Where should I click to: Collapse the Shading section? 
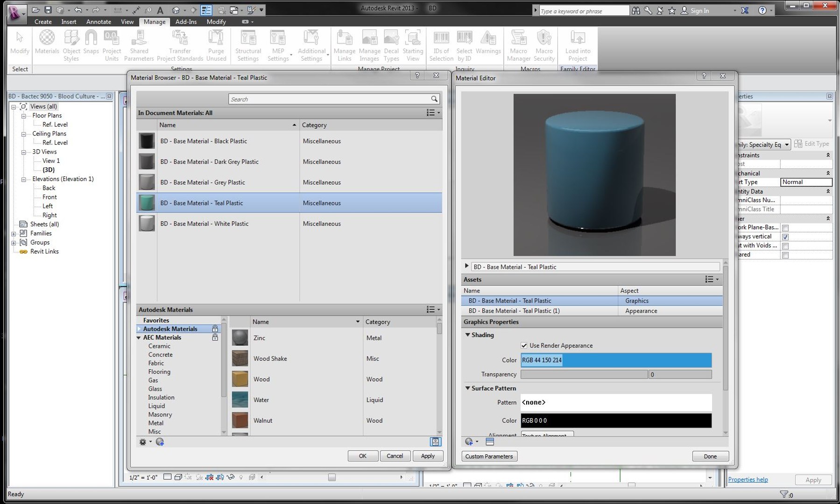[468, 335]
